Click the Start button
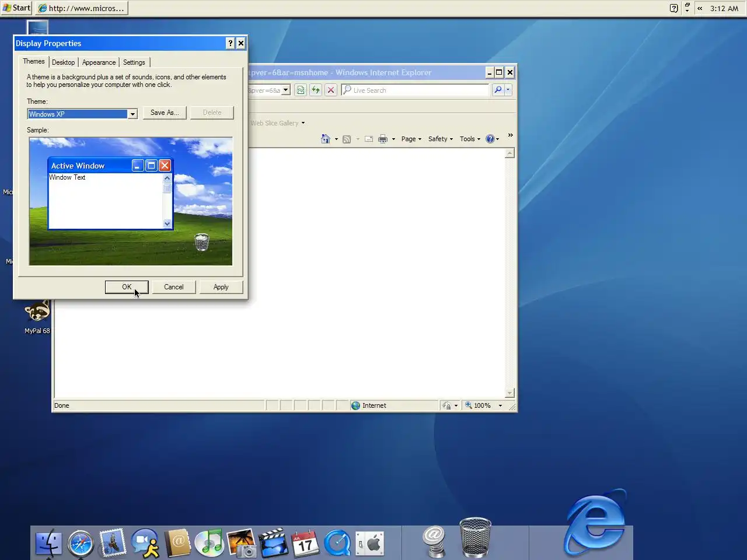The image size is (747, 560). (x=16, y=8)
